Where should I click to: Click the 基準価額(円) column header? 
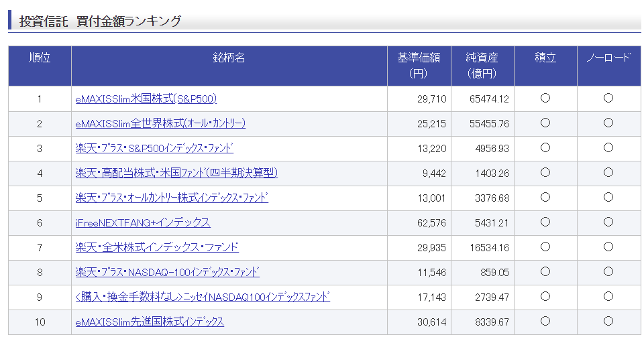(x=419, y=66)
